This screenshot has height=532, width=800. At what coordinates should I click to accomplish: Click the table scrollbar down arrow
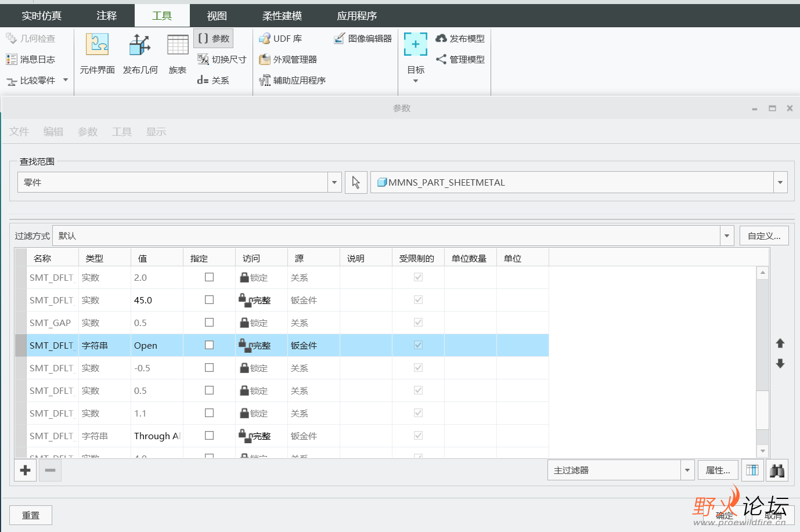[763, 451]
